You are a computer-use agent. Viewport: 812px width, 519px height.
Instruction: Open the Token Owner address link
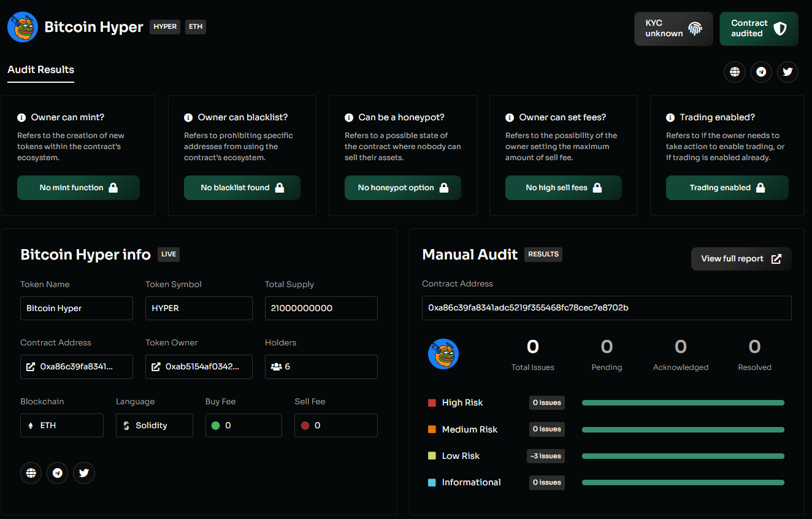[x=199, y=367]
